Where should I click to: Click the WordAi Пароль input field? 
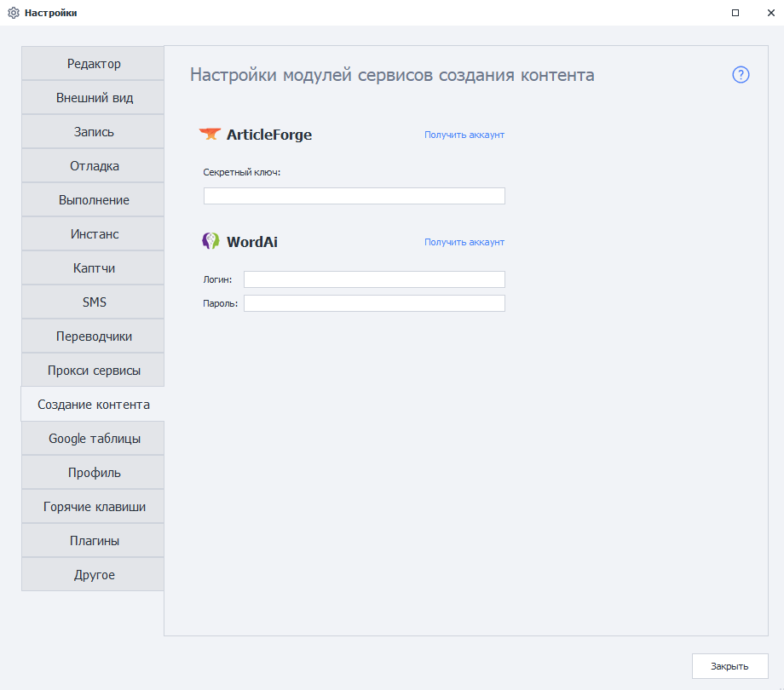coord(374,303)
